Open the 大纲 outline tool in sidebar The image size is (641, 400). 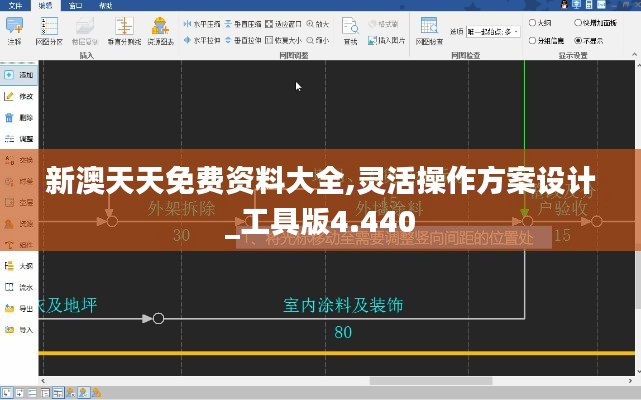coord(19,266)
